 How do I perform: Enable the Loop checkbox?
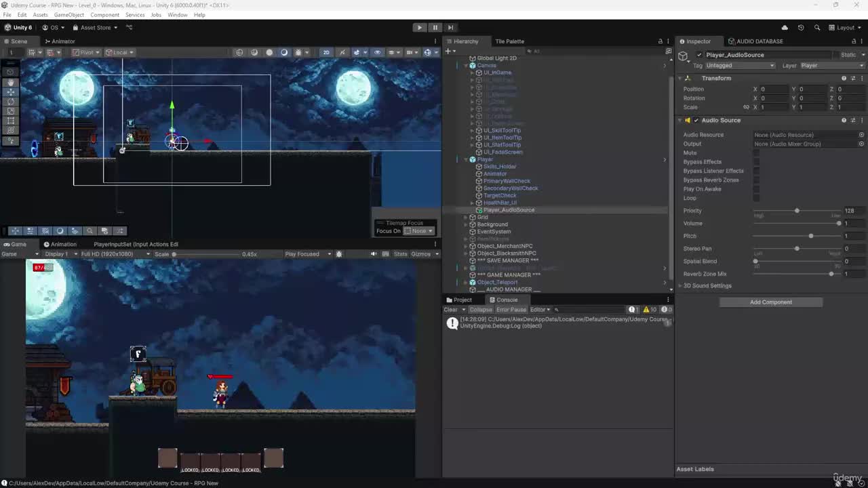click(756, 198)
